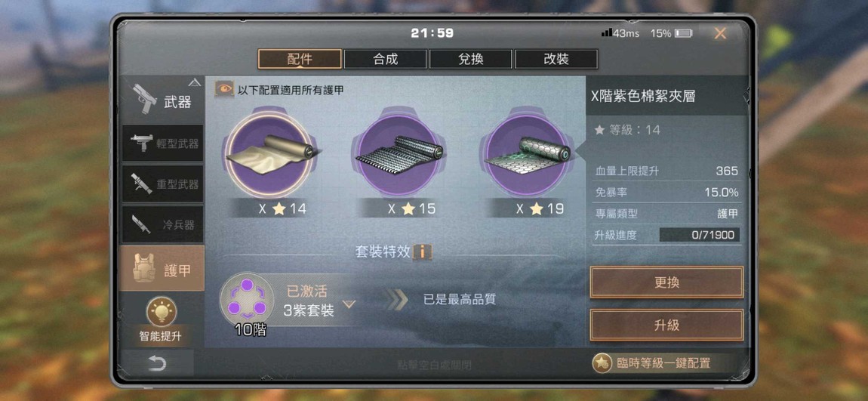Select the 輕型武器 submachine gun category
The height and width of the screenshot is (401, 868).
pos(163,143)
